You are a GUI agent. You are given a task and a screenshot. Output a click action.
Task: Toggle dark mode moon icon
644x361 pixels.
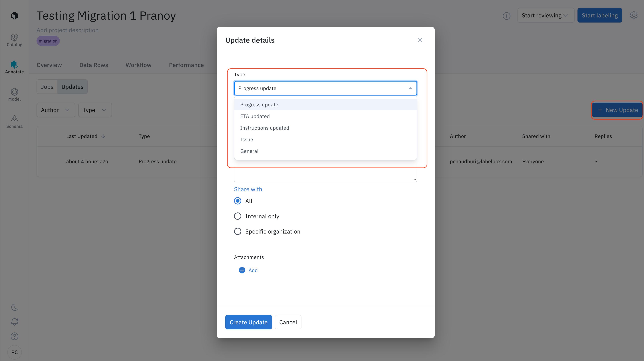coord(15,307)
